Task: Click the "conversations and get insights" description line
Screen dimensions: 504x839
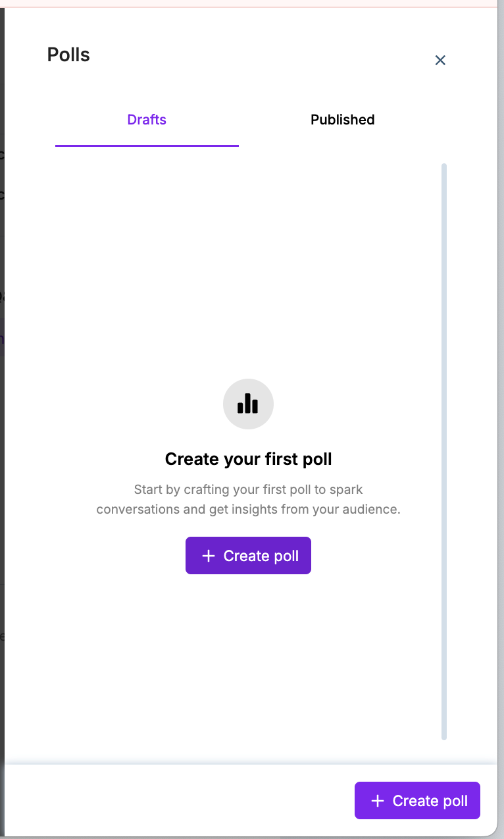Action: point(248,510)
